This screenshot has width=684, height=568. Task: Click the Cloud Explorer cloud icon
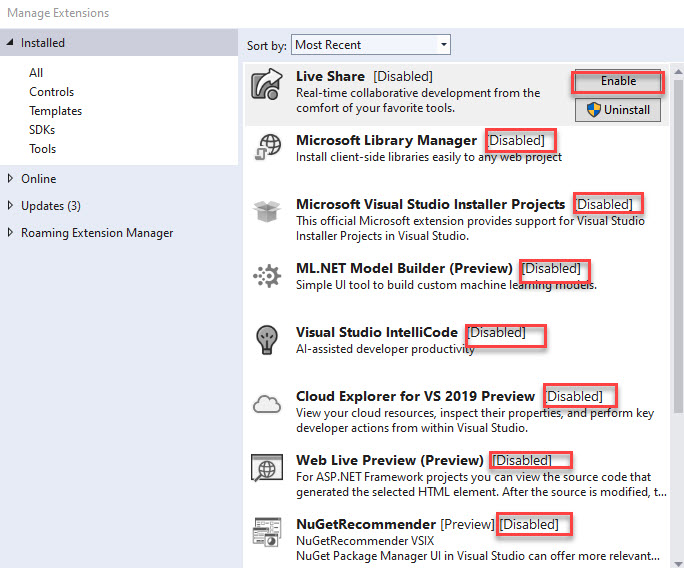coord(267,404)
